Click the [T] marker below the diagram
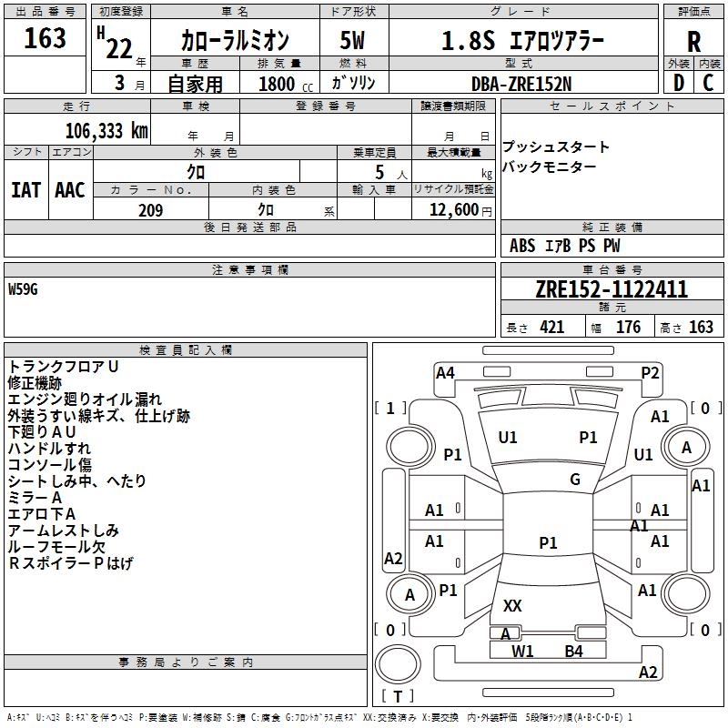Screen dimensions: 728x728 pyautogui.click(x=399, y=696)
